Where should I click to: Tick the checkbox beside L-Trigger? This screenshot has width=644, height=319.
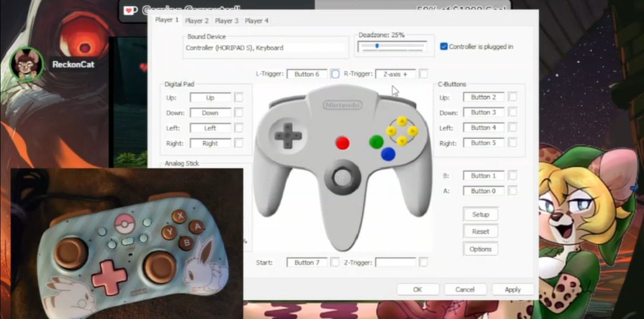pos(335,74)
